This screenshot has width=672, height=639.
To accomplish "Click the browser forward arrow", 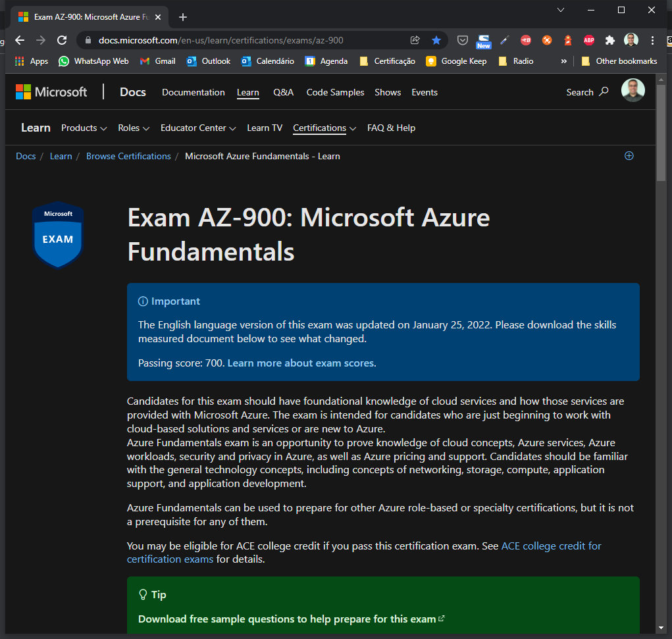I will 41,40.
